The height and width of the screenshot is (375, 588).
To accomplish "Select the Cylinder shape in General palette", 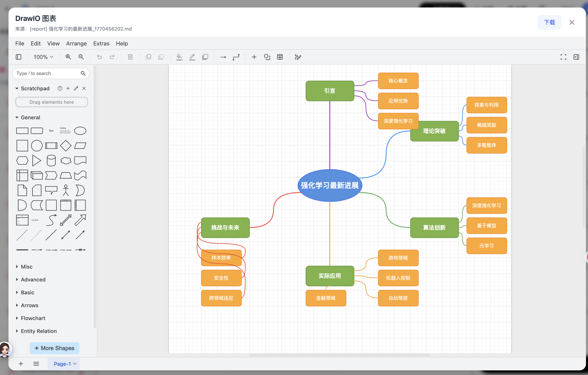I will click(51, 161).
